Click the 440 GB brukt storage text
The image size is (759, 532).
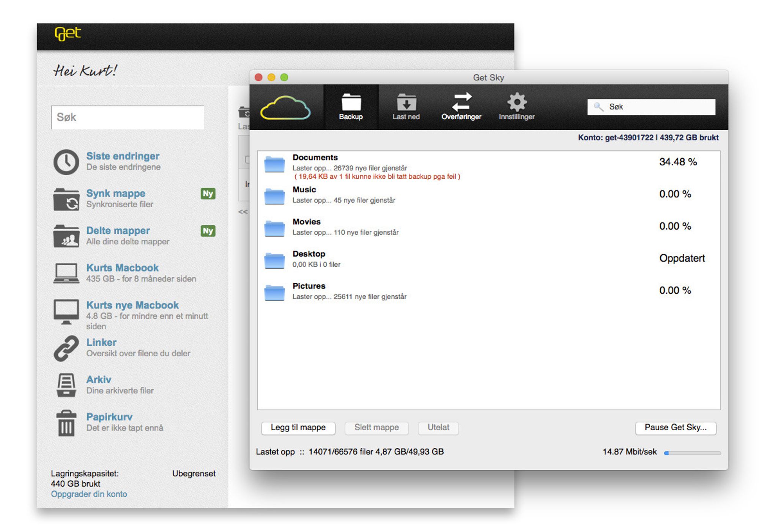pyautogui.click(x=76, y=484)
